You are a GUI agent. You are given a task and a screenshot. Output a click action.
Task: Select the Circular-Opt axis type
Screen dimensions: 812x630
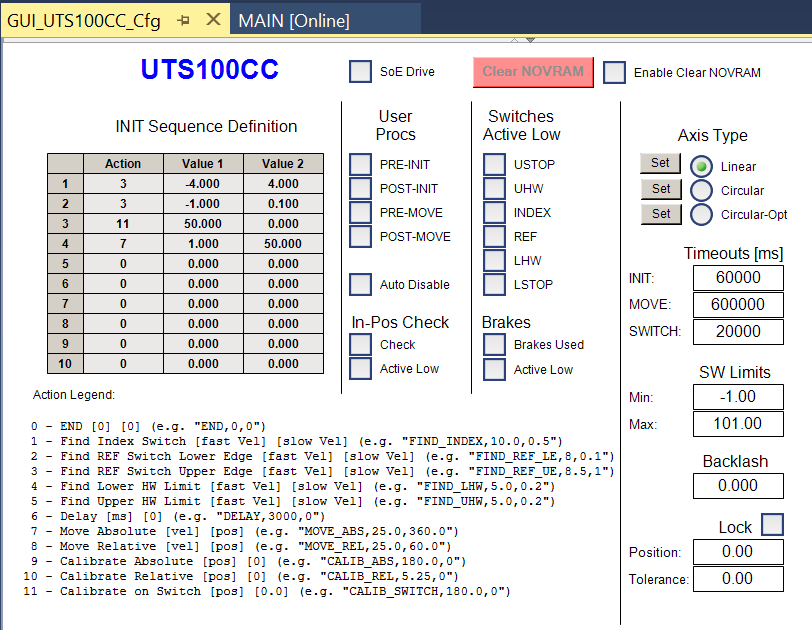[700, 213]
